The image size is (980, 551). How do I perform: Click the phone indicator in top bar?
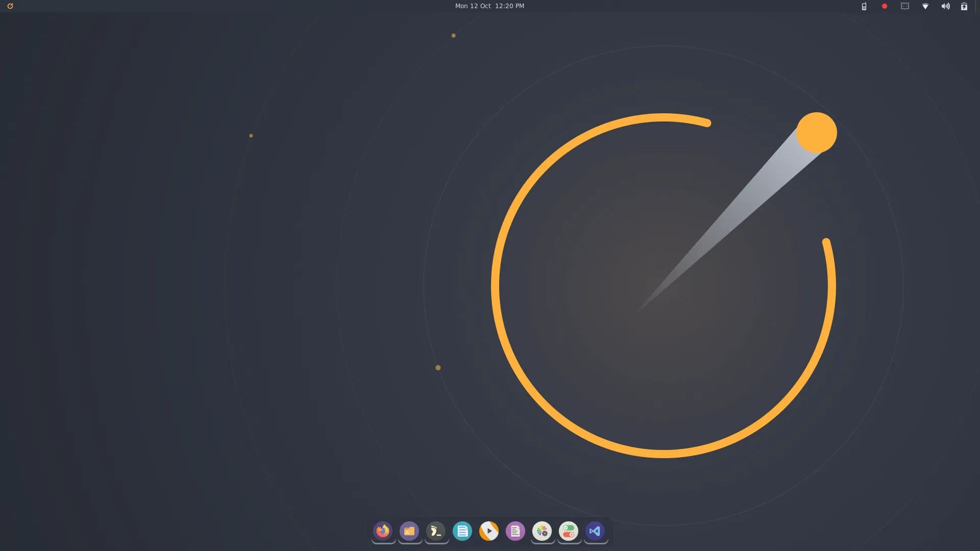(x=864, y=6)
